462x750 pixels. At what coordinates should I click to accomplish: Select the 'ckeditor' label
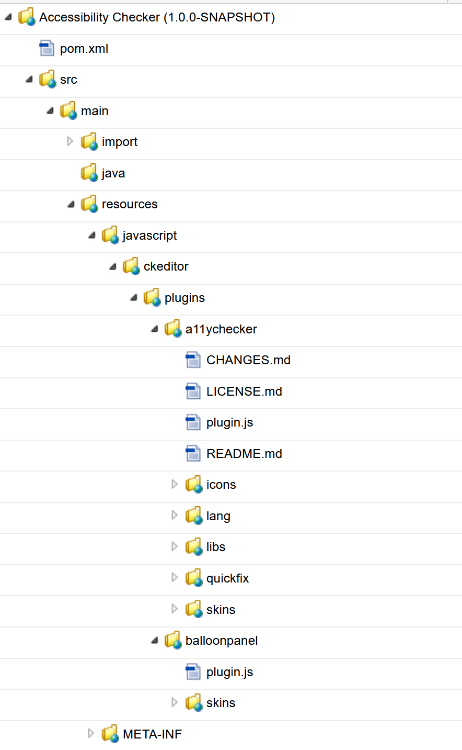click(166, 266)
